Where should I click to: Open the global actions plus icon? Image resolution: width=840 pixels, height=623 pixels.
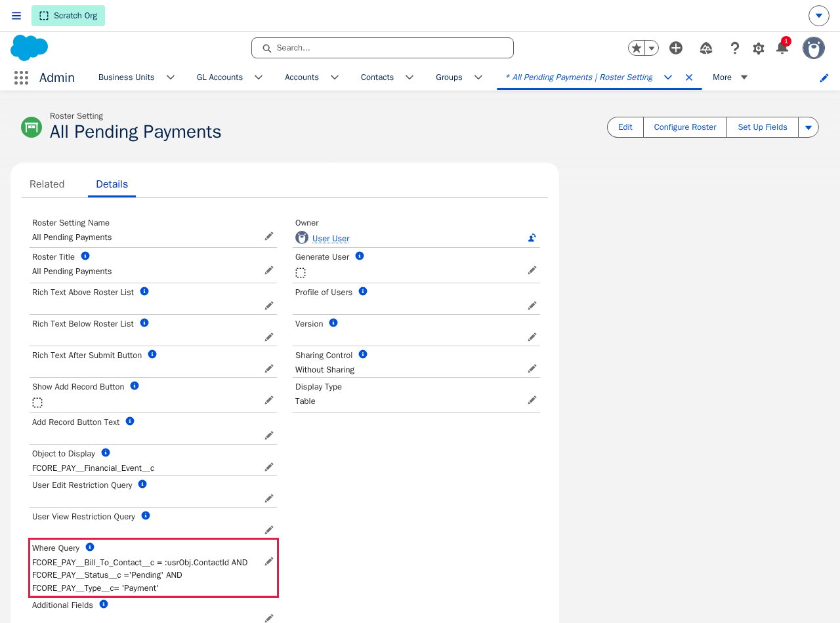676,48
